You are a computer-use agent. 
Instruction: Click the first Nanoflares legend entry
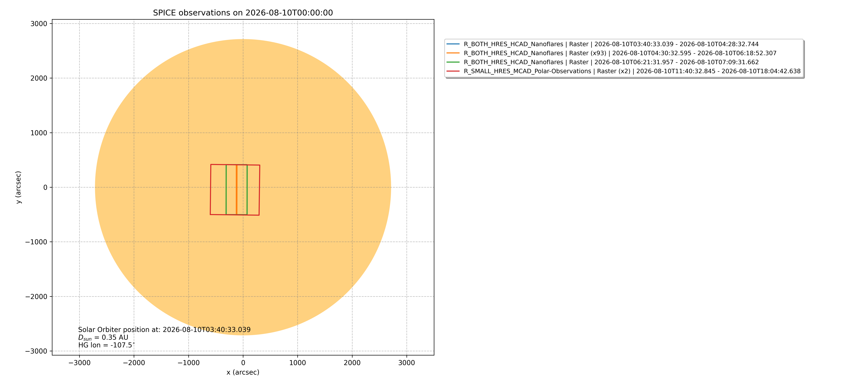coord(611,44)
